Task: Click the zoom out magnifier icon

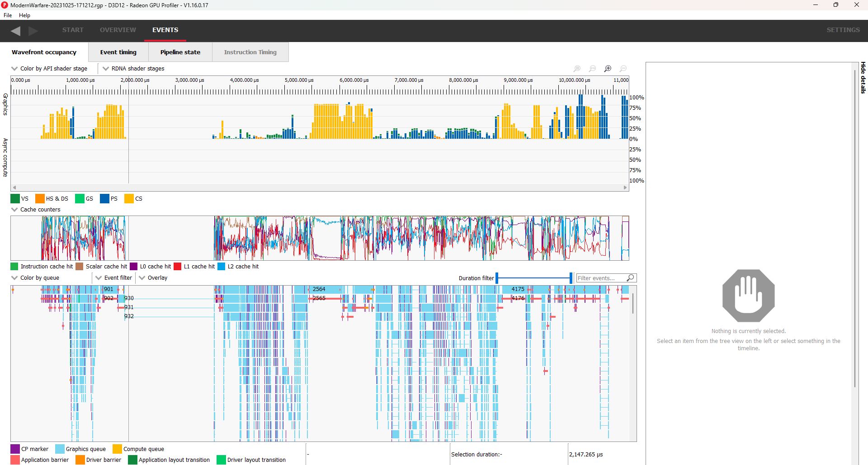Action: click(x=623, y=69)
